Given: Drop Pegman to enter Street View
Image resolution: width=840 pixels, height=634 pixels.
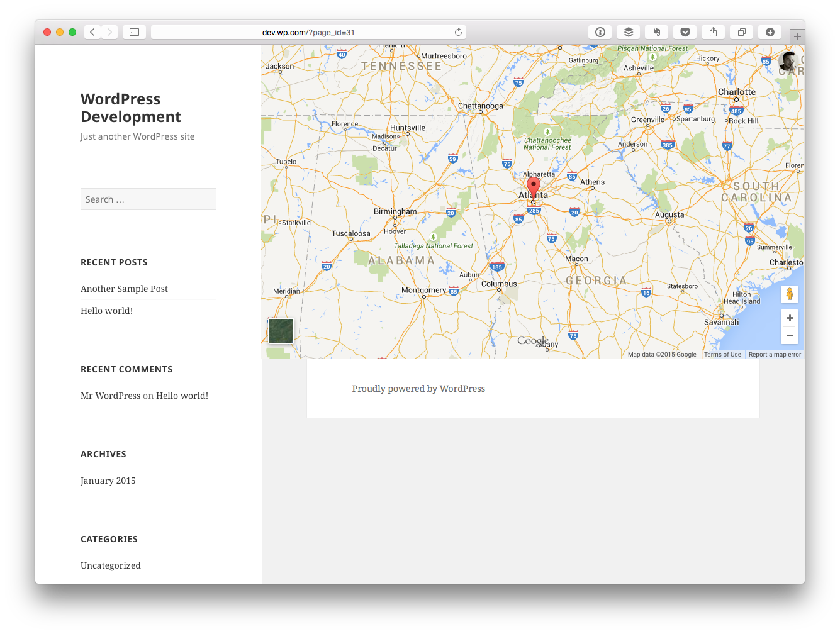Looking at the screenshot, I should point(790,294).
